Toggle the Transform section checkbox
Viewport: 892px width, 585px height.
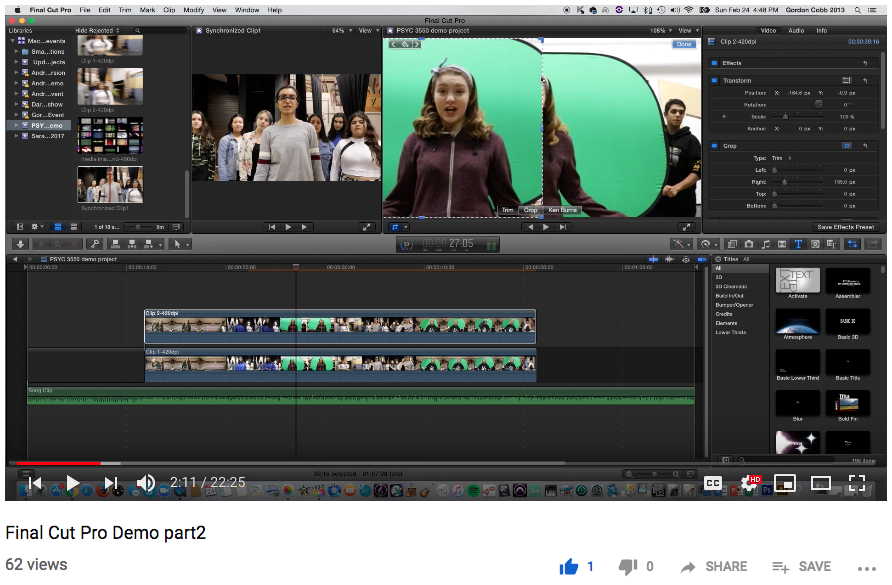click(714, 81)
